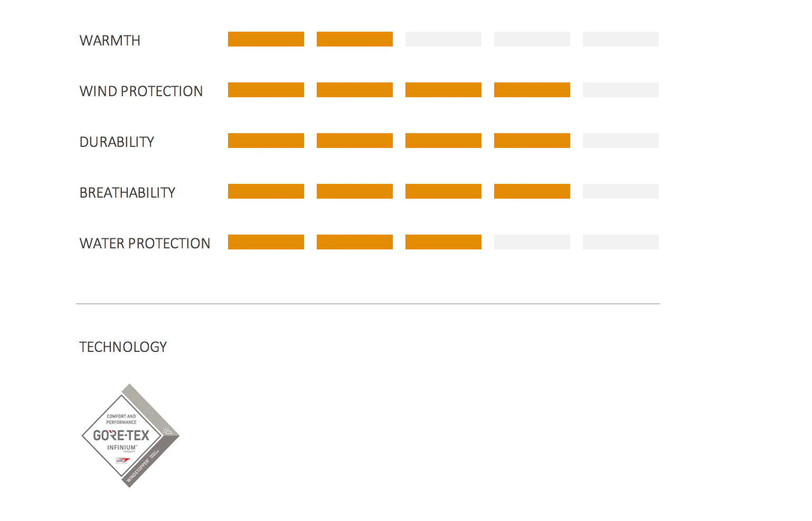Click the fourth orange Durability bar
812x521 pixels.
tap(532, 141)
